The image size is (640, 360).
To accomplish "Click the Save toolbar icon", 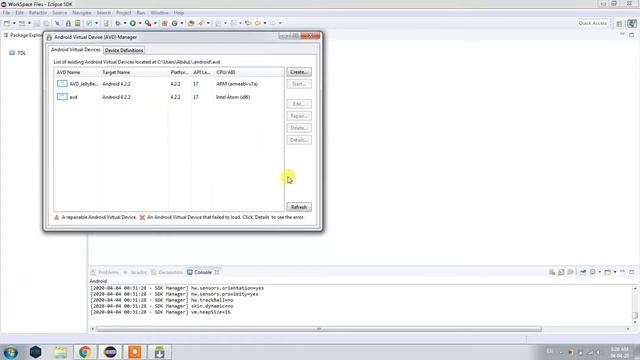I will (x=37, y=23).
